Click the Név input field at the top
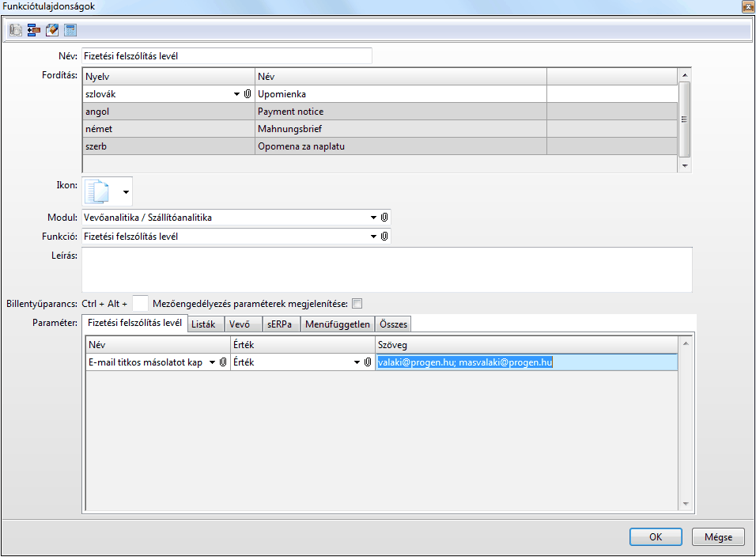 [227, 56]
